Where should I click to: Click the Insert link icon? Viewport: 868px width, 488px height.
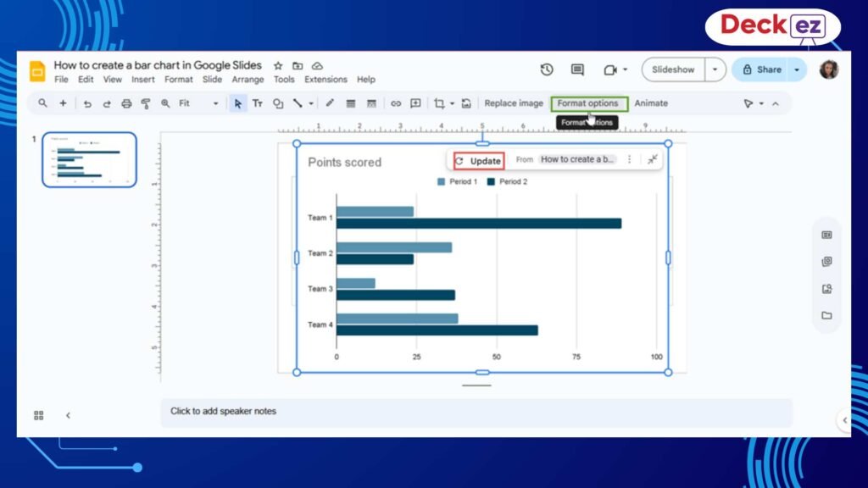[x=397, y=103]
